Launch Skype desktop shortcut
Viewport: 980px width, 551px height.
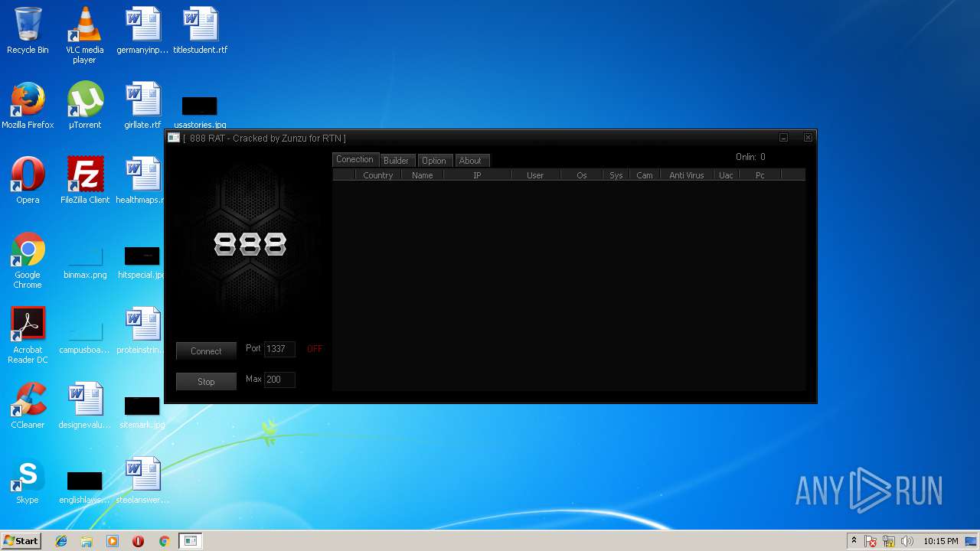tap(28, 481)
